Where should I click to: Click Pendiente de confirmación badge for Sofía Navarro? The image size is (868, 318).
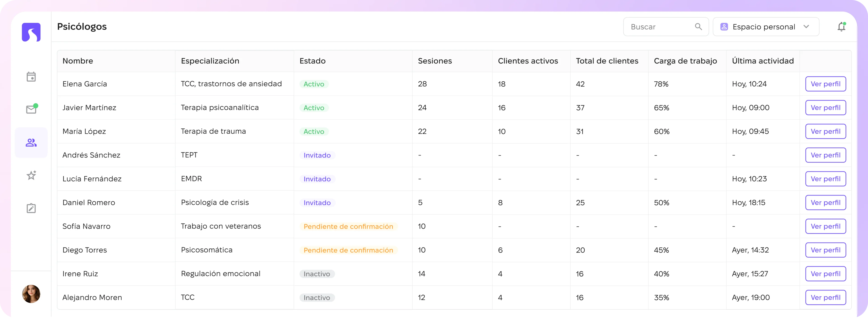tap(348, 227)
